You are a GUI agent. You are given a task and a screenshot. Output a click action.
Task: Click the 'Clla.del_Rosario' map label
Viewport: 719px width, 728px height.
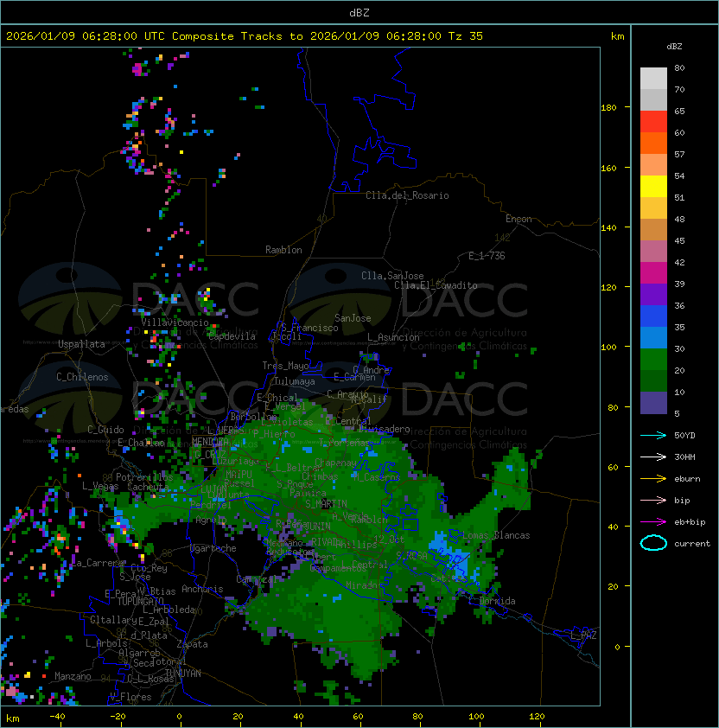(407, 195)
